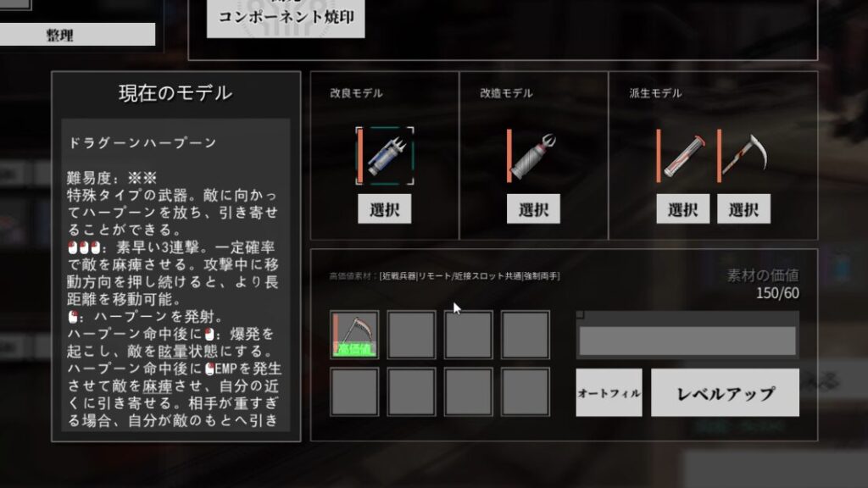The image size is (868, 488).
Task: Click the second empty material slot
Action: [411, 335]
